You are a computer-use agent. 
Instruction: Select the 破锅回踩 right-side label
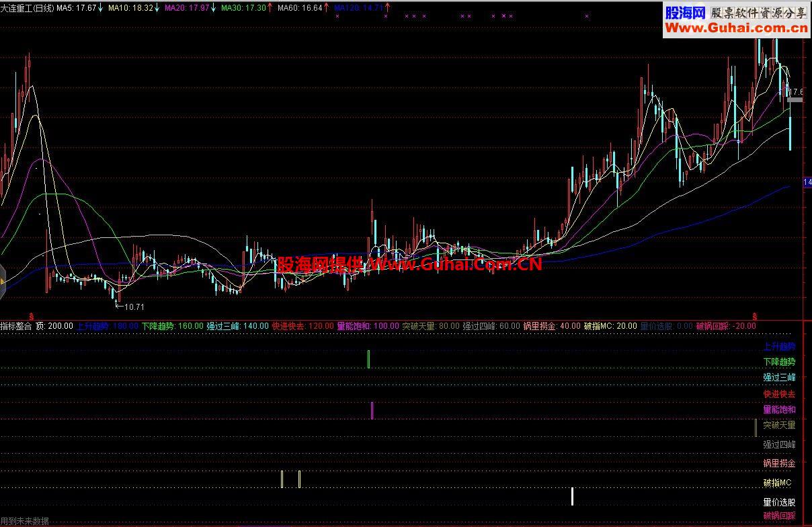tap(779, 516)
